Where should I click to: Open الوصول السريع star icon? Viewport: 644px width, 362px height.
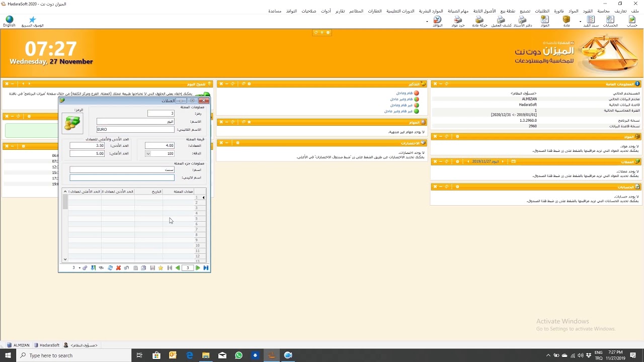tap(32, 21)
